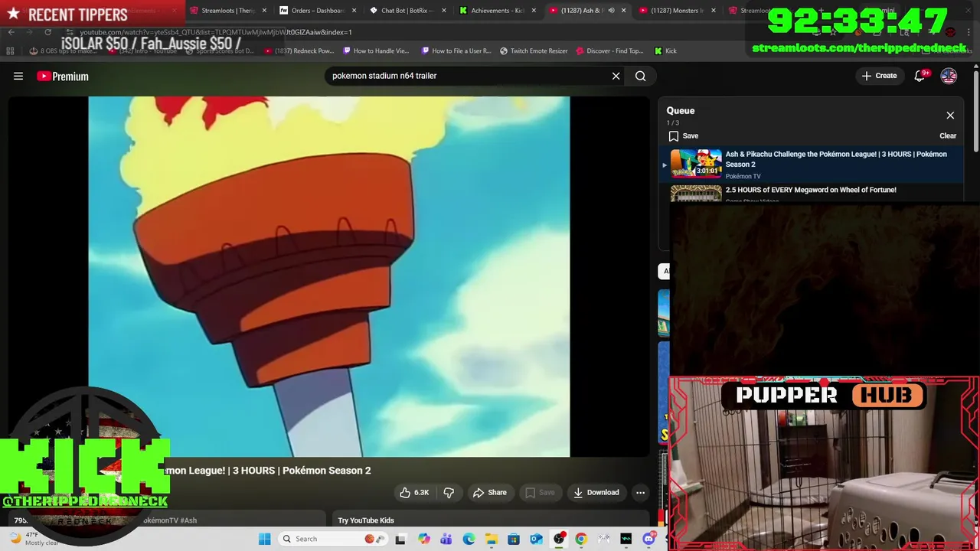Close the Orders – Dashboard tab
This screenshot has width=980, height=551.
click(x=354, y=11)
